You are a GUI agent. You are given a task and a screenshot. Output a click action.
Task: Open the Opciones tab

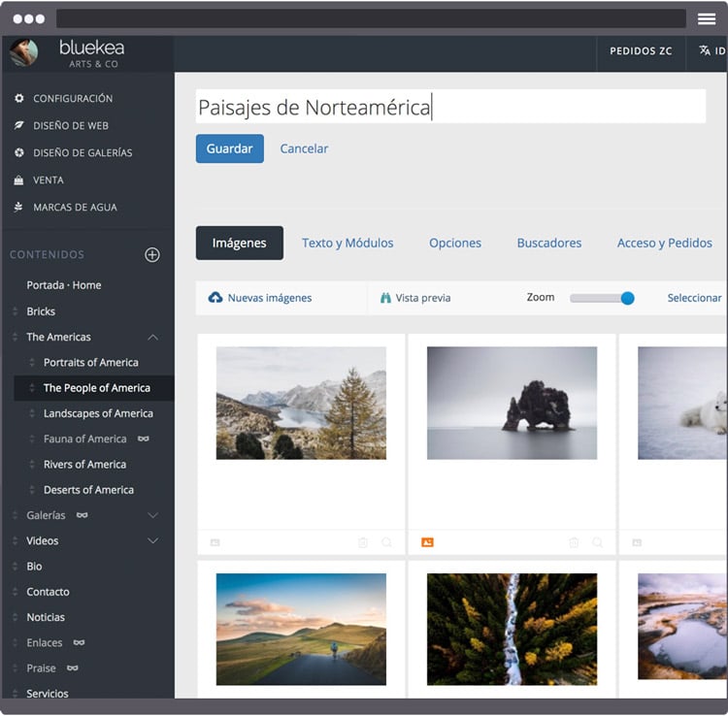coord(455,244)
